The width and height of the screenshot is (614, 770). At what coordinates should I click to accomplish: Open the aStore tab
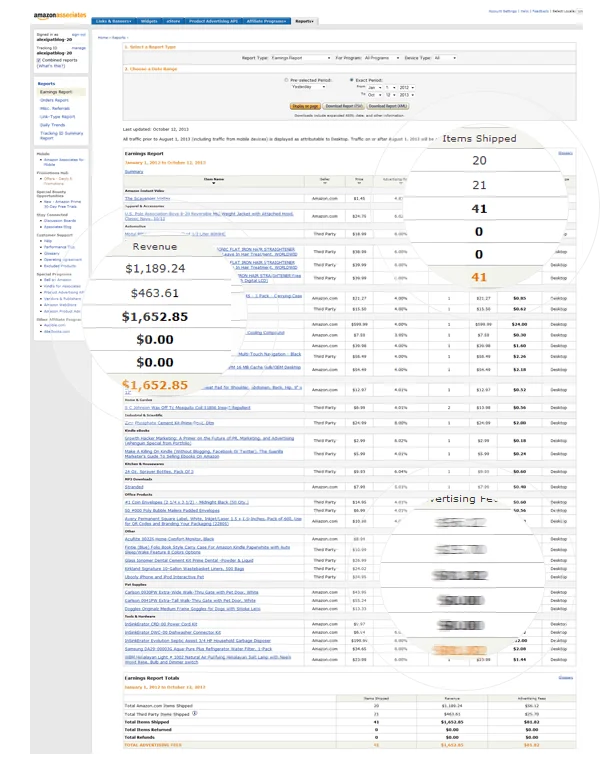coord(173,21)
